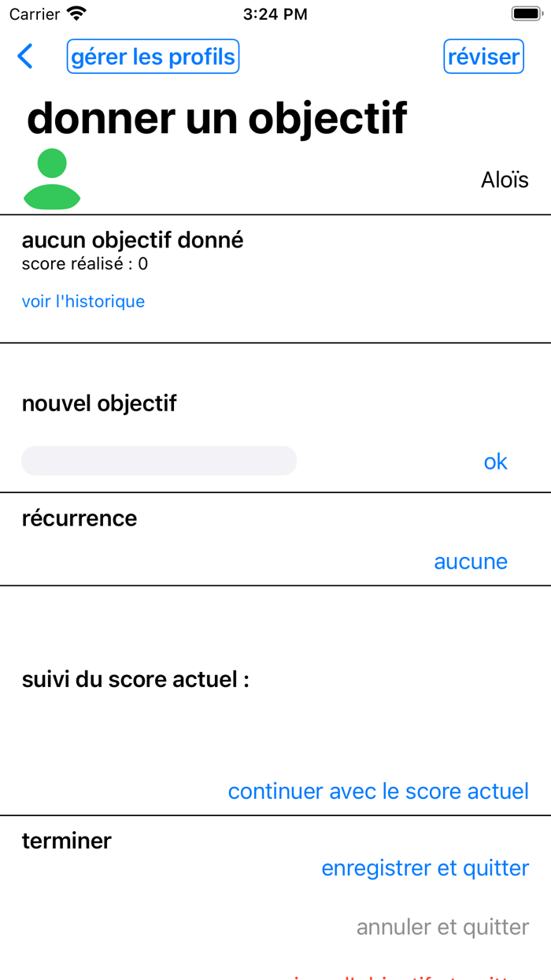
Task: Tap the "aucun objectif donné" heading
Action: (x=132, y=239)
